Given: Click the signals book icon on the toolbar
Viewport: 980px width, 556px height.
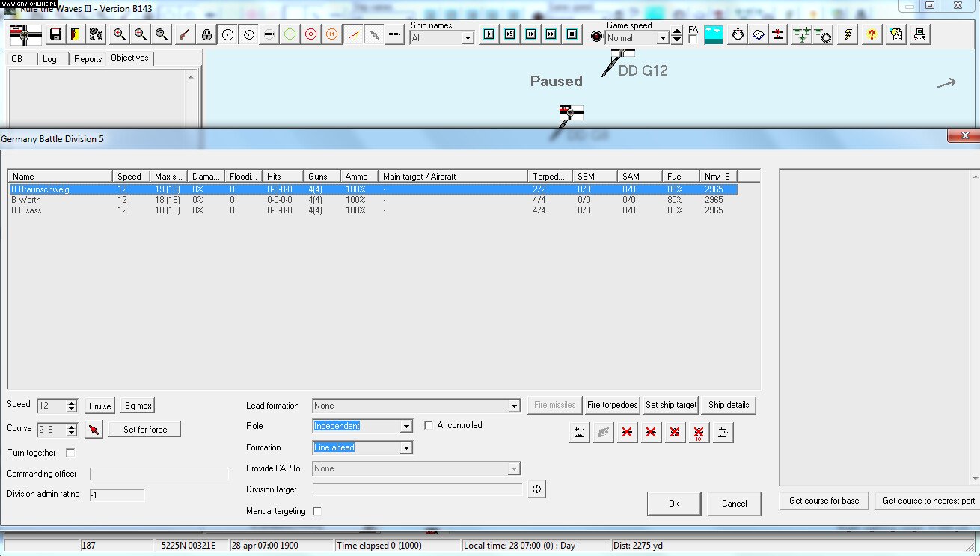Looking at the screenshot, I should point(757,34).
